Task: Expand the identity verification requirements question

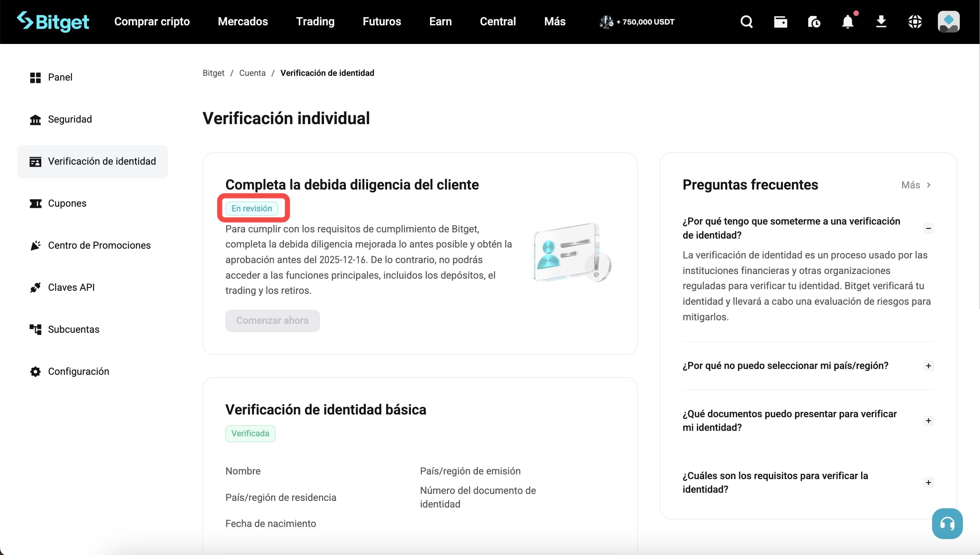Action: [x=929, y=482]
